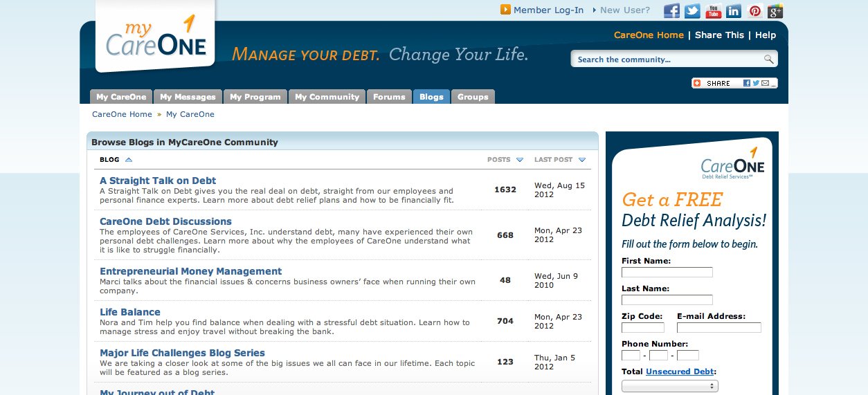Click the 704 posts count
The height and width of the screenshot is (395, 868).
[505, 321]
